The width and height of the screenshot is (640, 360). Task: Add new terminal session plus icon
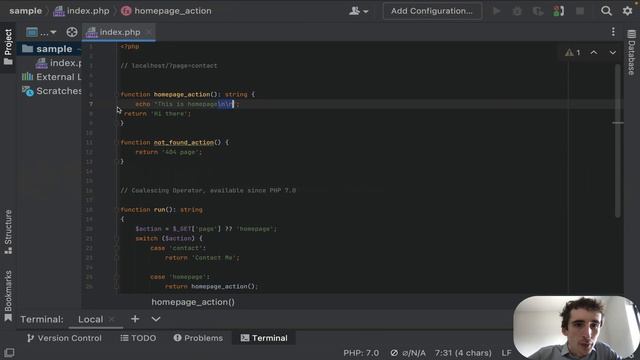click(x=135, y=319)
